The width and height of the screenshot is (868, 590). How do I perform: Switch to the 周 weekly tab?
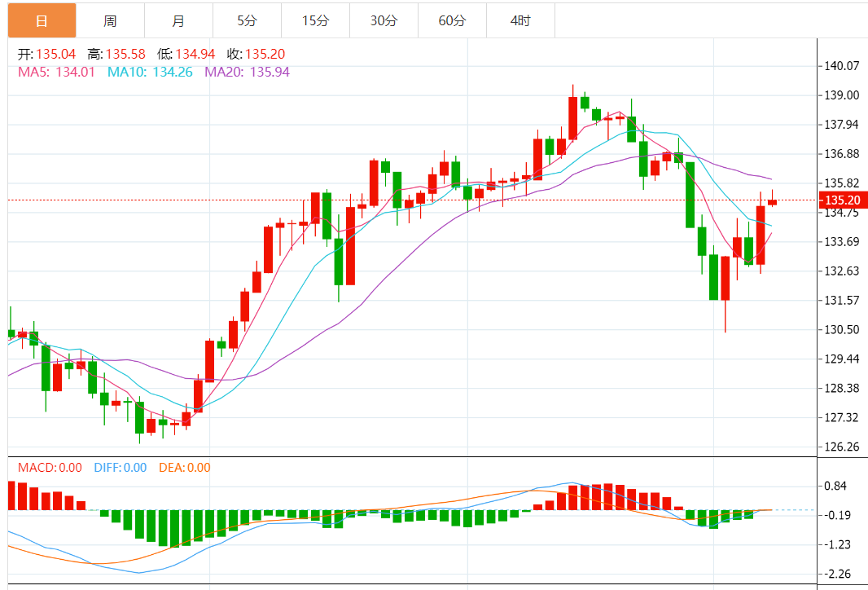coord(110,20)
